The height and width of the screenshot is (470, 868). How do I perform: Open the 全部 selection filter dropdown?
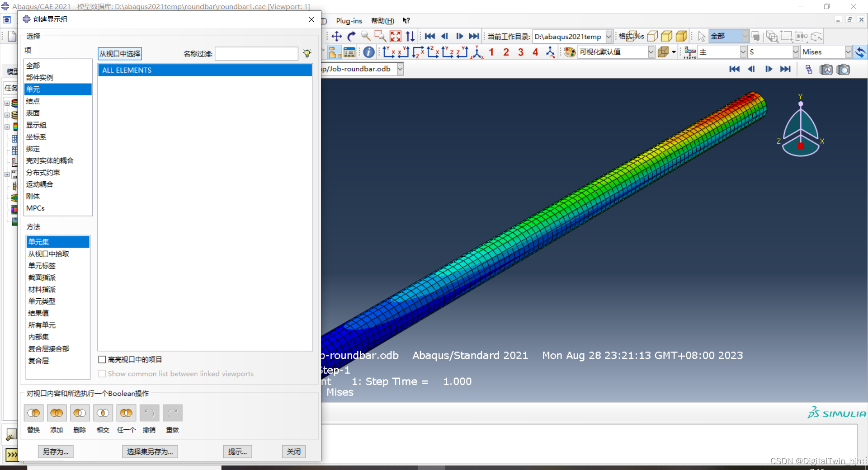point(745,36)
